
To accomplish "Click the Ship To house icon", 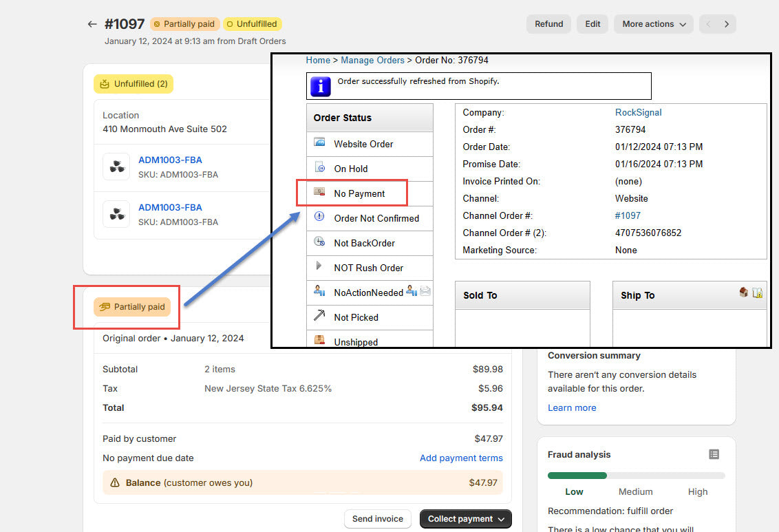I will pos(743,292).
